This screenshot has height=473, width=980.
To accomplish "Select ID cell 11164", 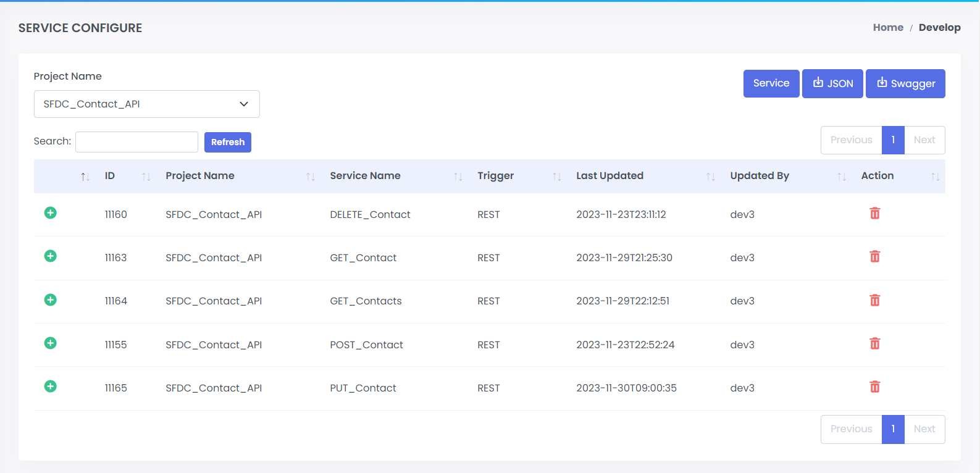I will (116, 301).
